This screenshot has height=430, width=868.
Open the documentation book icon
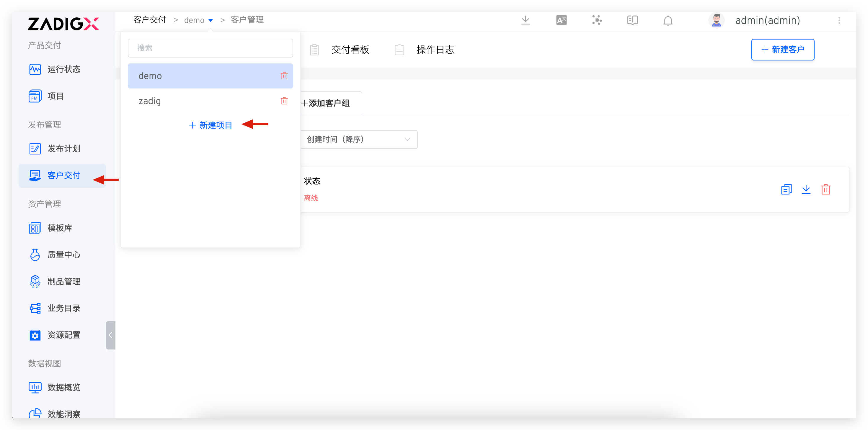(x=632, y=21)
